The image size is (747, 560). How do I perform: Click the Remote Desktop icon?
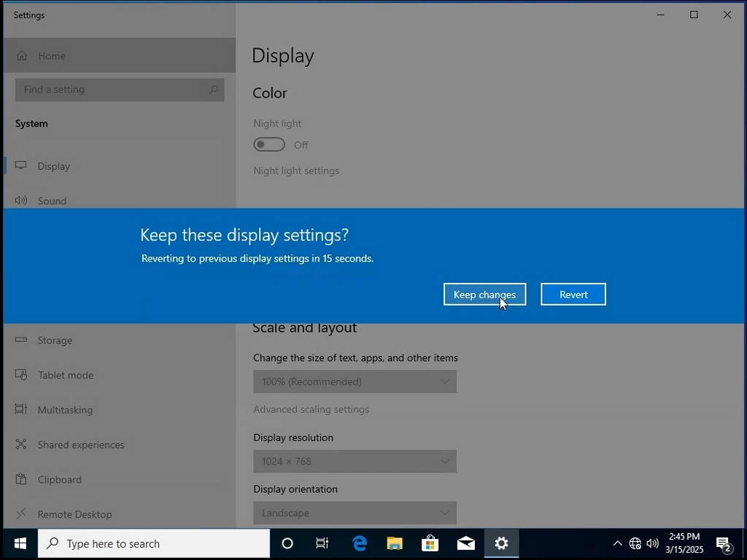tap(21, 514)
